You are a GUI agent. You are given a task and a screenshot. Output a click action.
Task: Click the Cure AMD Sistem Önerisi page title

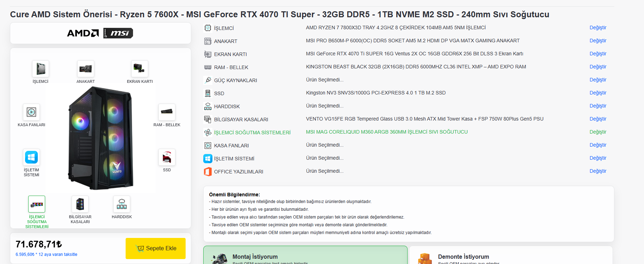(279, 14)
